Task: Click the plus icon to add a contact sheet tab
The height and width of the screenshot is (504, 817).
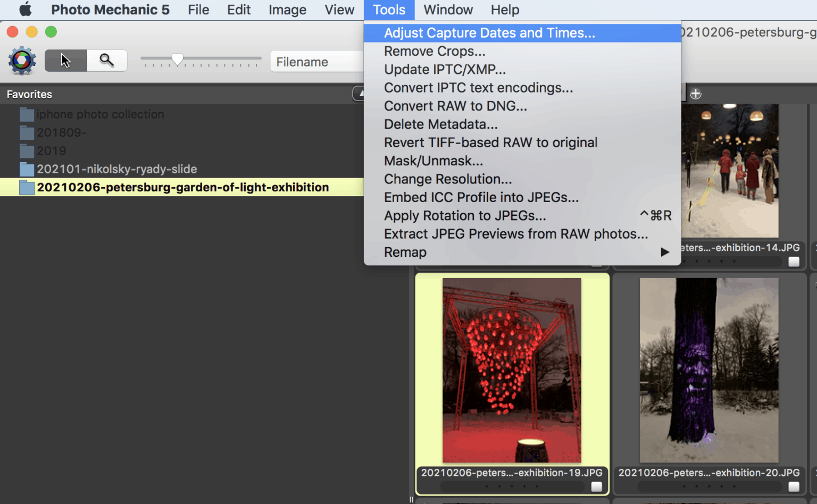Action: [x=696, y=94]
